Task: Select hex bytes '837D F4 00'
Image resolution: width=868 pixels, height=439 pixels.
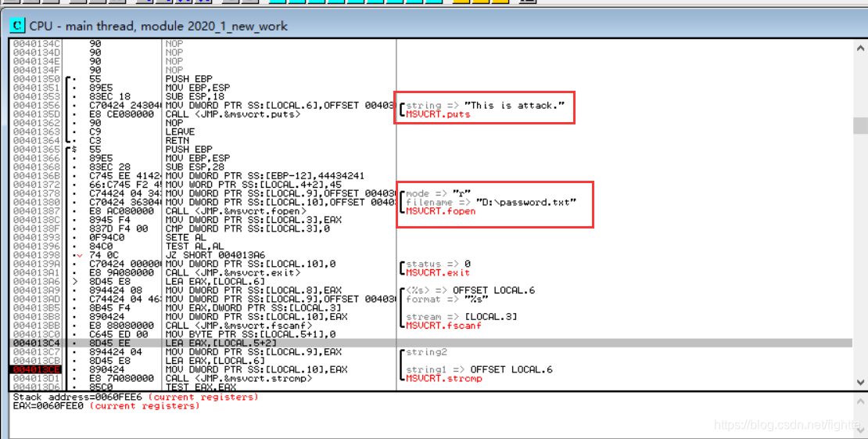Action: point(118,229)
